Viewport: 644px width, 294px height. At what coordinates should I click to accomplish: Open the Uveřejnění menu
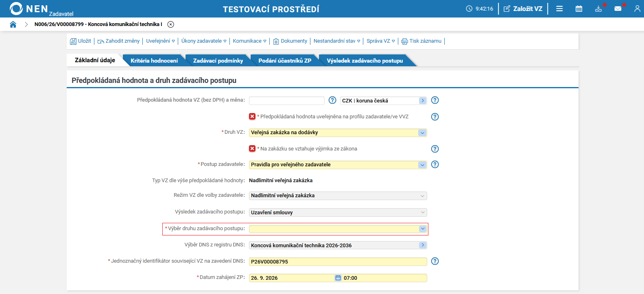coord(160,41)
